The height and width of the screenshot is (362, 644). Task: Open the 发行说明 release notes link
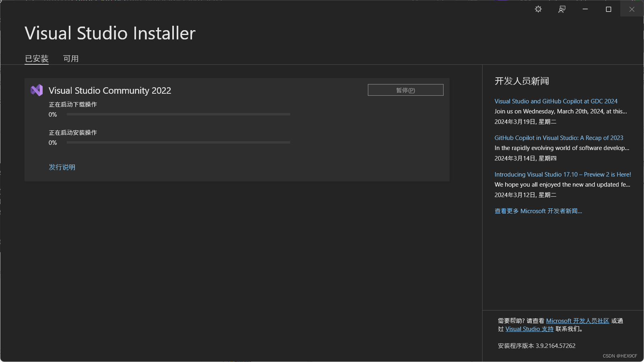pyautogui.click(x=62, y=167)
